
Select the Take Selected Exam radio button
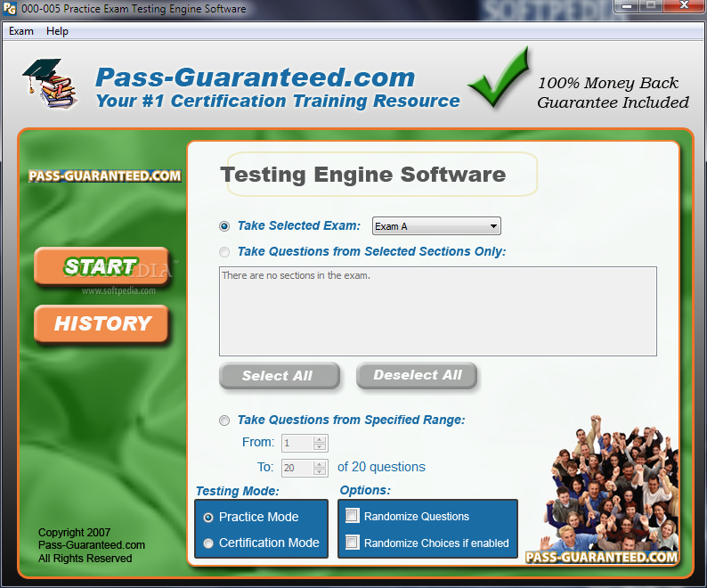pyautogui.click(x=224, y=226)
